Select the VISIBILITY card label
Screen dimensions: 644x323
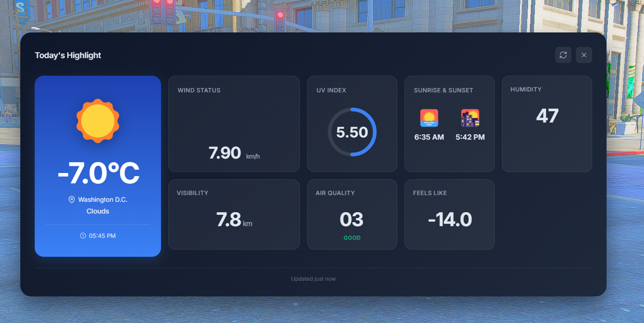[193, 193]
